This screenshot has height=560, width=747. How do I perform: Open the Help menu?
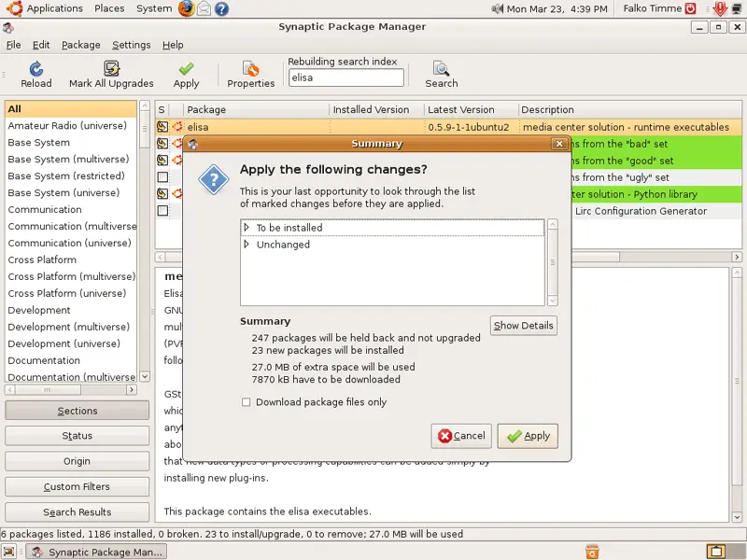click(x=173, y=45)
